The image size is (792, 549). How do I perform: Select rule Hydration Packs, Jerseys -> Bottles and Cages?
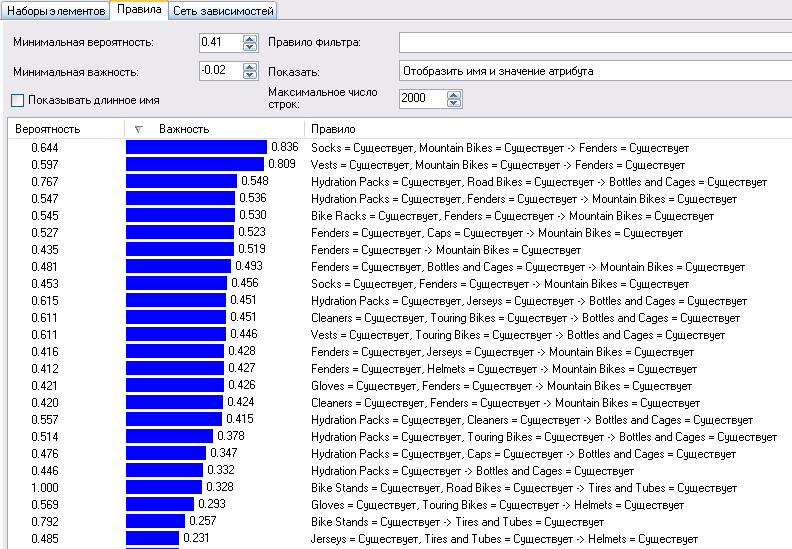529,301
